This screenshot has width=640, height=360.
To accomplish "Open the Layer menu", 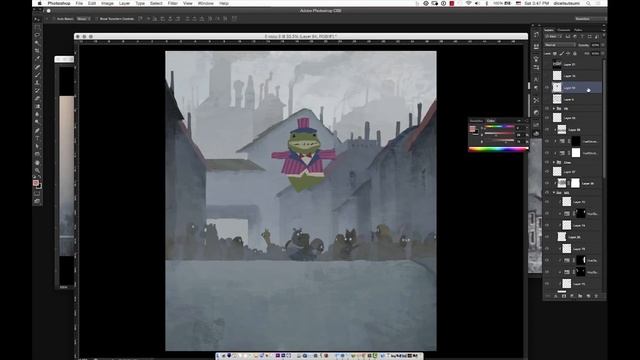I will pos(124,3).
